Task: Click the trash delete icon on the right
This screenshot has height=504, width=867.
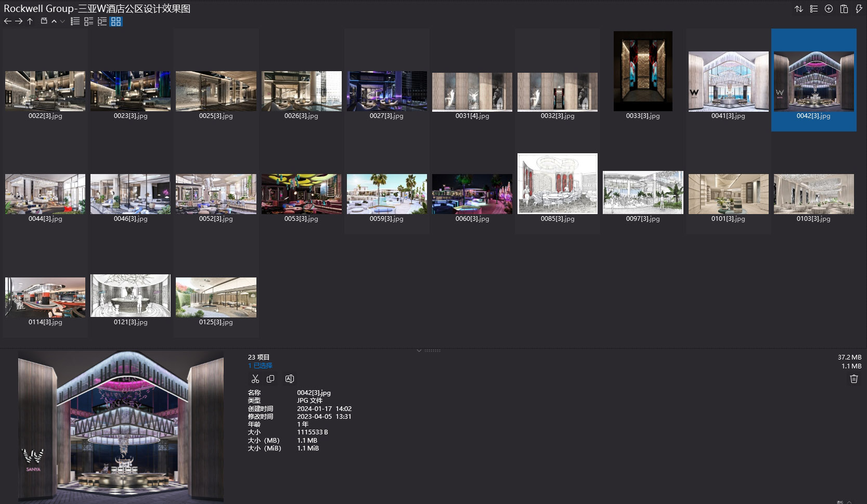Action: pyautogui.click(x=853, y=379)
